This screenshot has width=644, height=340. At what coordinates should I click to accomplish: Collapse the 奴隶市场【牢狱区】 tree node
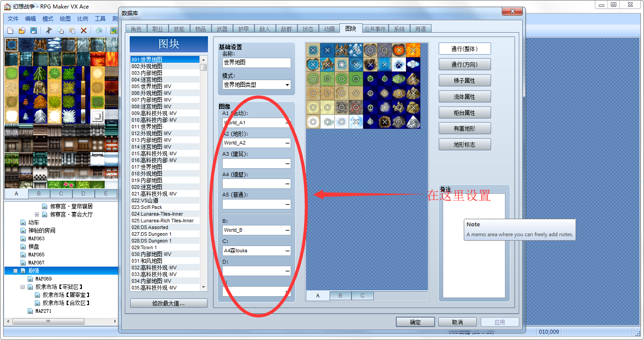point(23,287)
